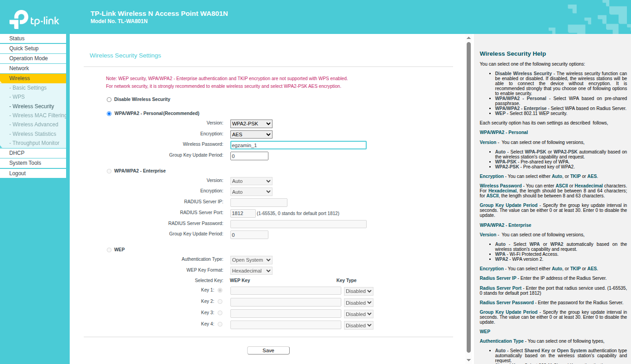Open the Network menu
Screen dimensions: 631x364
click(x=33, y=68)
